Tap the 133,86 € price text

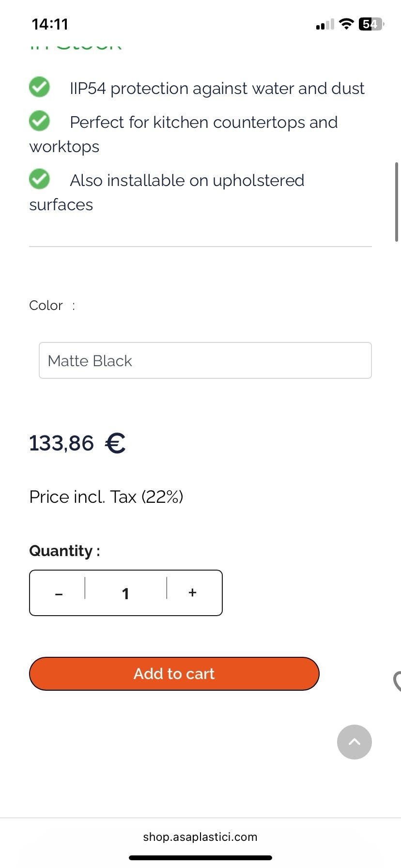coord(77,443)
